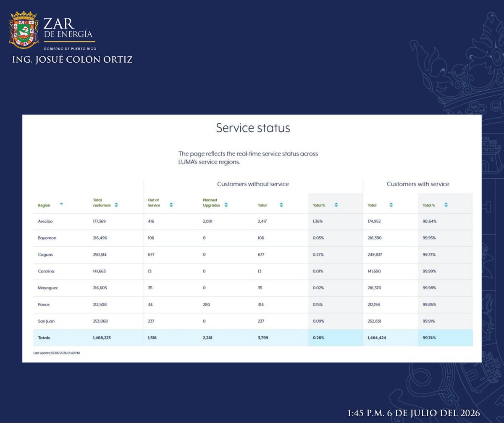Screen dimensions: 504x423
Task: Click the real-time service status description
Action: 248,158
